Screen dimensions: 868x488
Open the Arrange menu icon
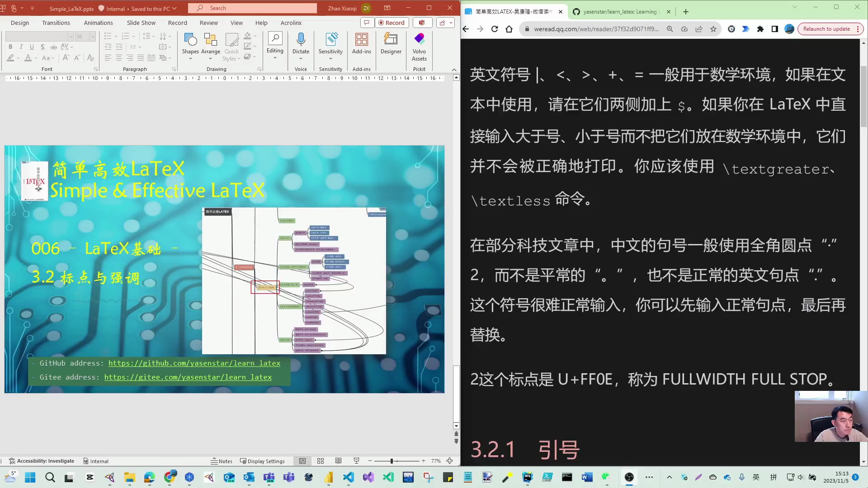211,40
